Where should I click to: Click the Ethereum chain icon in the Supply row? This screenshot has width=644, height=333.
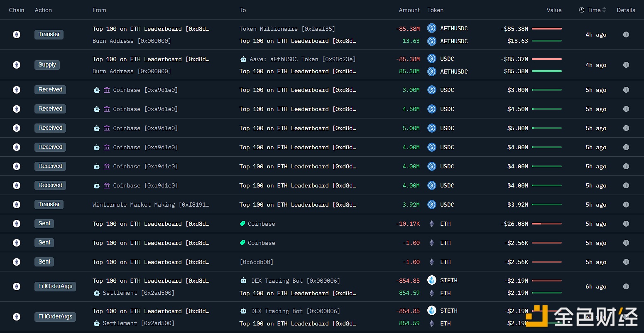(17, 65)
